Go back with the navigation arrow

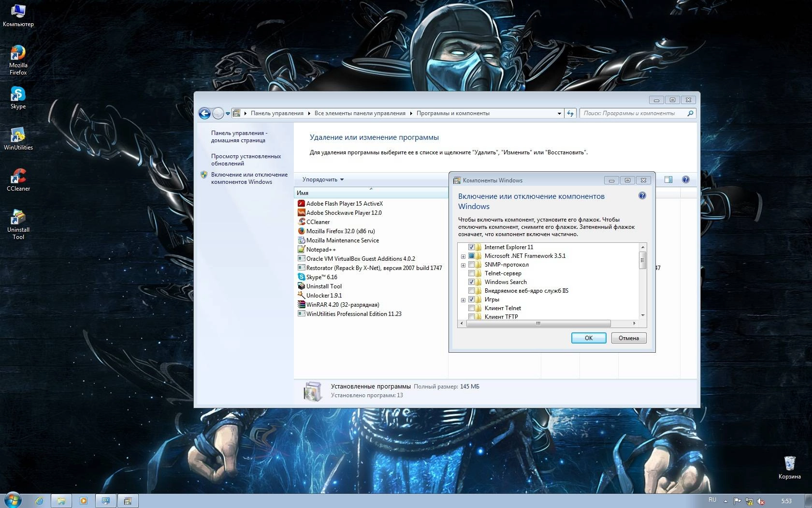205,113
